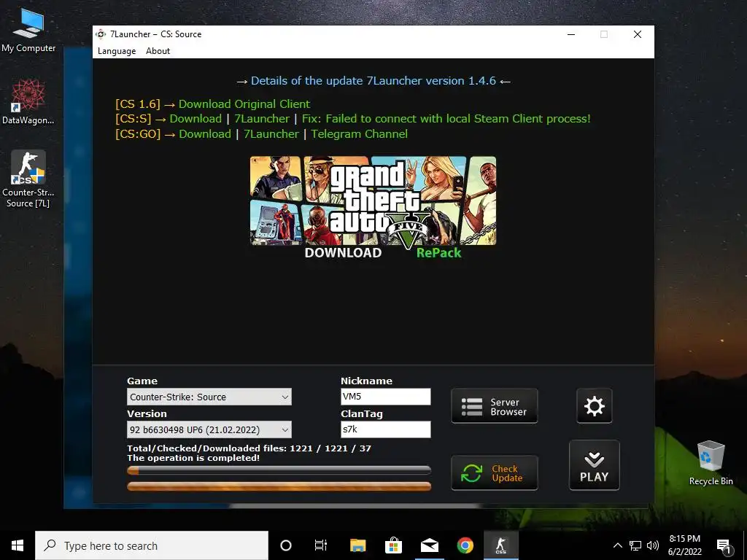Click the Grand Theft Auto V banner
This screenshot has height=560, width=747.
373,201
